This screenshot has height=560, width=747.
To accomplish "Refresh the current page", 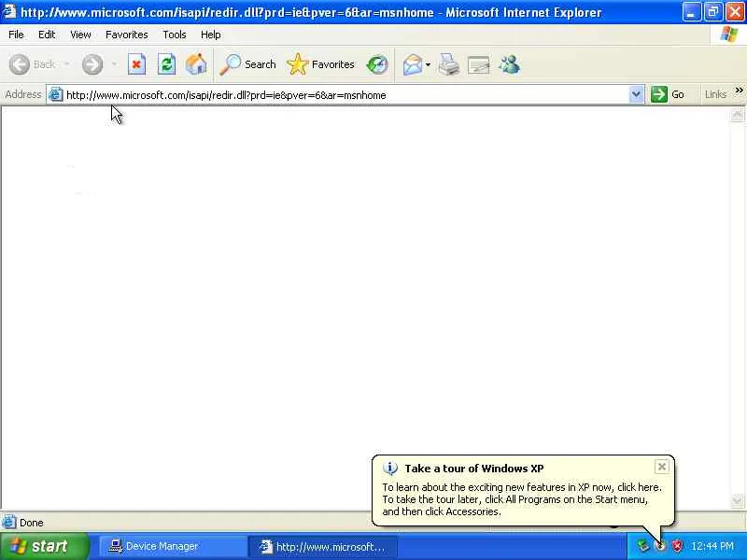I will (x=166, y=64).
